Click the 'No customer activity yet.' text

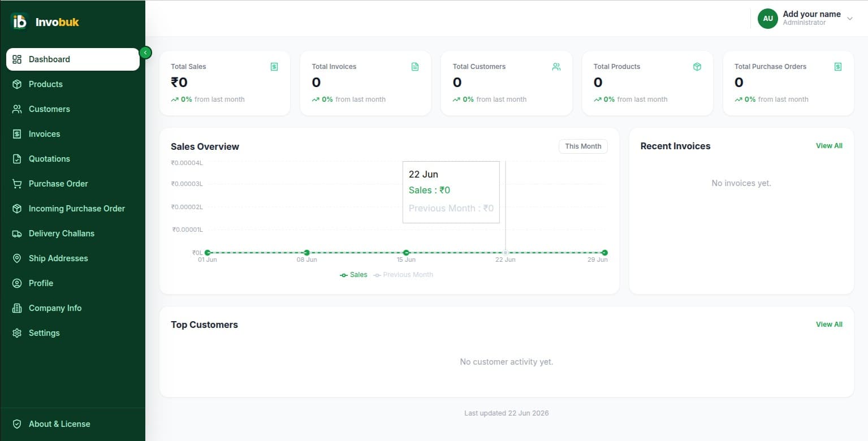(x=507, y=362)
